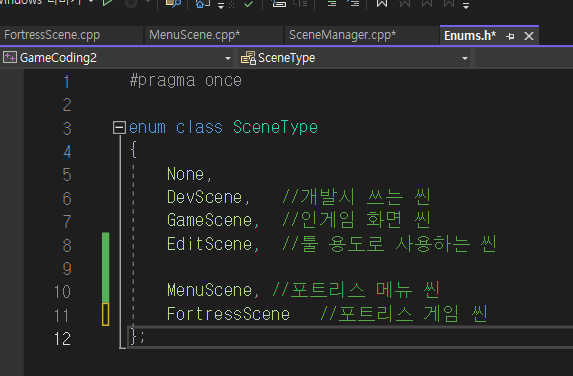Toggle bookmark on current line icon

(382, 3)
